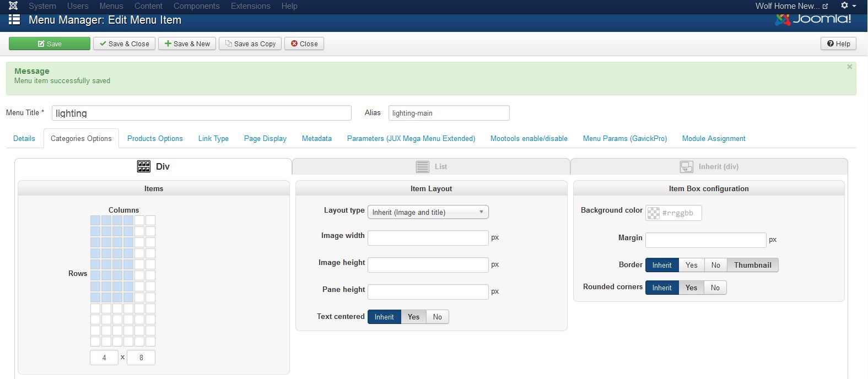Open the settings gear menu
This screenshot has width=868, height=379.
click(x=848, y=6)
